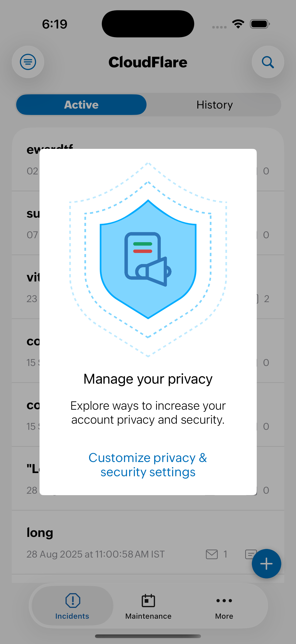Viewport: 296px width, 644px height.
Task: Tap the battery status icon
Action: coord(259,24)
